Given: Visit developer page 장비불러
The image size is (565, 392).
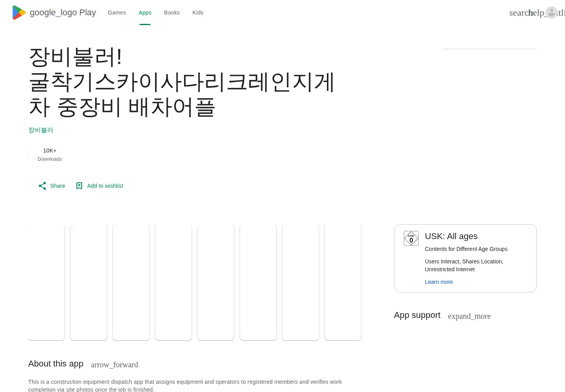Looking at the screenshot, I should pos(41,130).
